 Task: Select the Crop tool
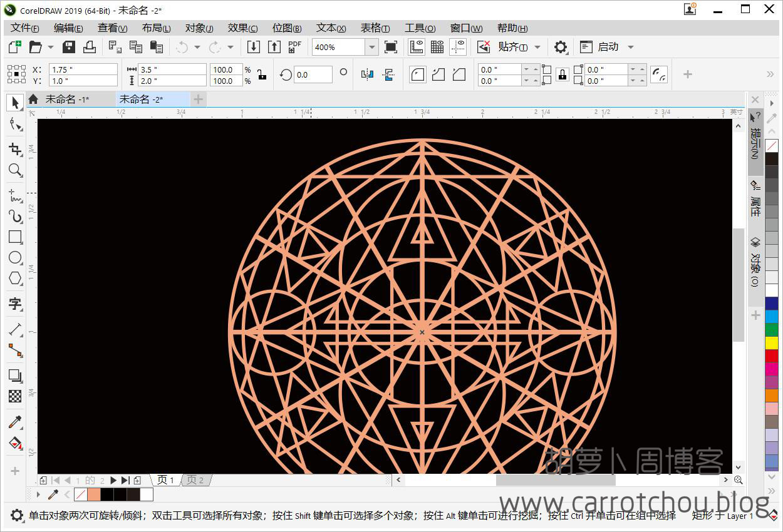click(16, 149)
